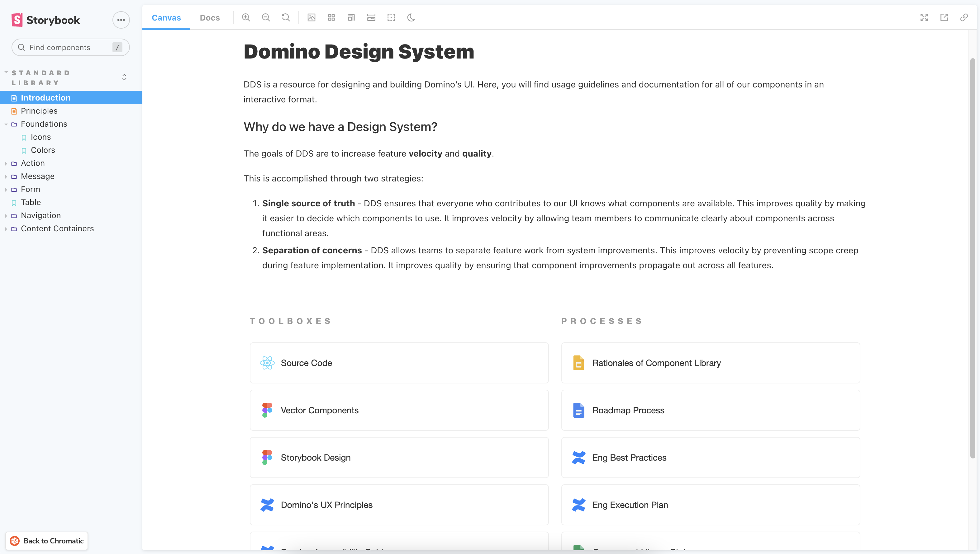This screenshot has width=980, height=554.
Task: Go full screen with the expand arrows icon
Action: 925,17
